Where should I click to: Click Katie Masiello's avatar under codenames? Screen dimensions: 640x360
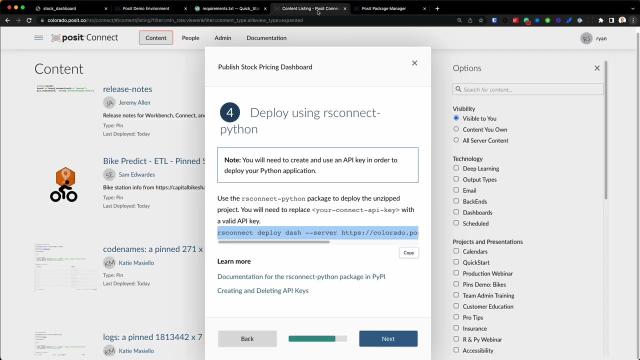click(x=109, y=263)
